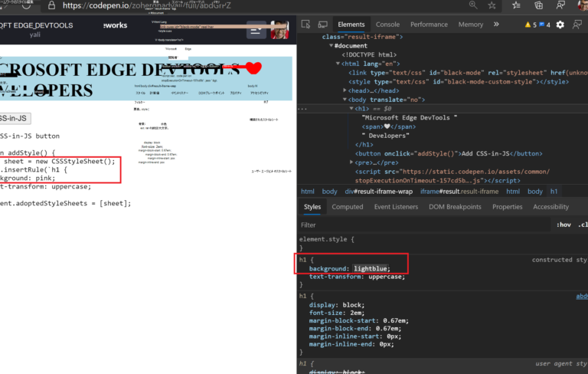Click the Add CSS-in-JS page button
This screenshot has width=588, height=374.
(15, 118)
